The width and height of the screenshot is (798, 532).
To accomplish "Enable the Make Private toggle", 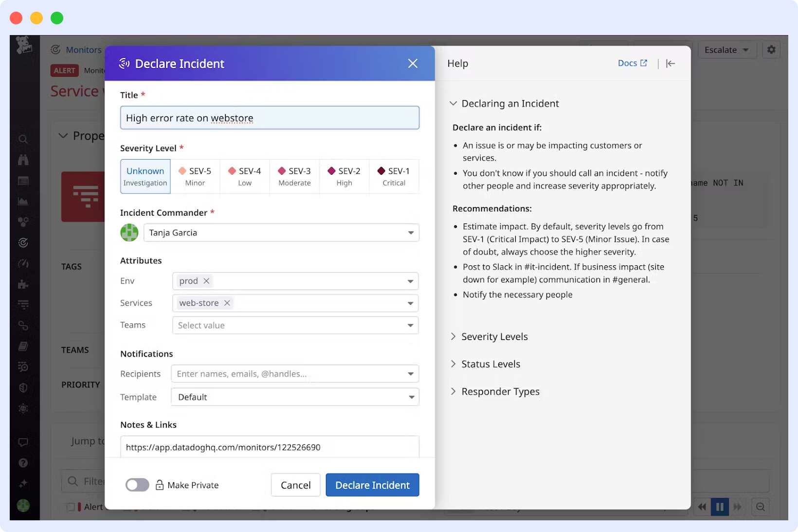I will 137,485.
